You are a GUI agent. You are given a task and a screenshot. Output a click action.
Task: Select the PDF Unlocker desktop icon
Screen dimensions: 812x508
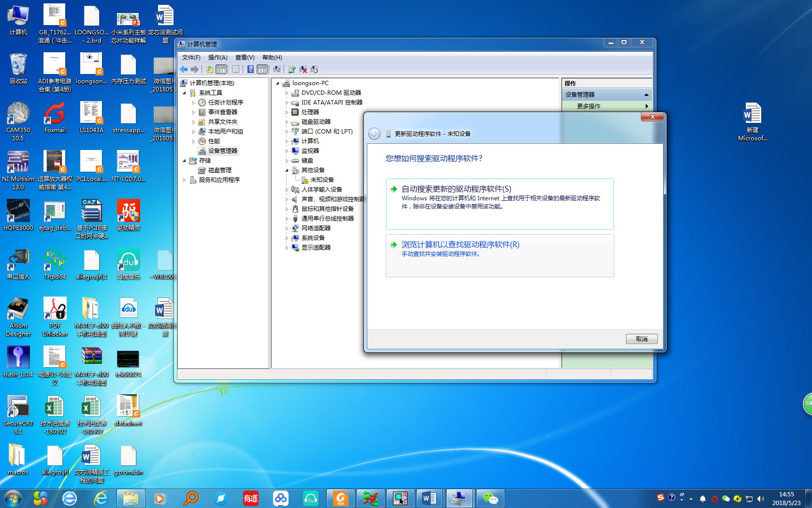pos(55,317)
